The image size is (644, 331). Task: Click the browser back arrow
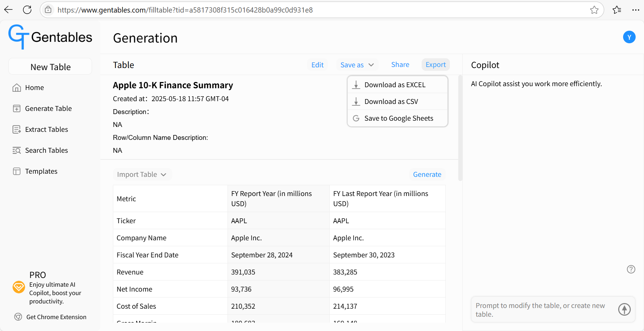[x=8, y=10]
